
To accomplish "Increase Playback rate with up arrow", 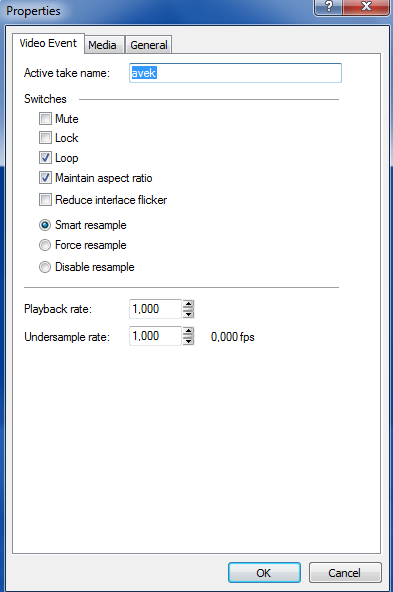I will [x=188, y=304].
